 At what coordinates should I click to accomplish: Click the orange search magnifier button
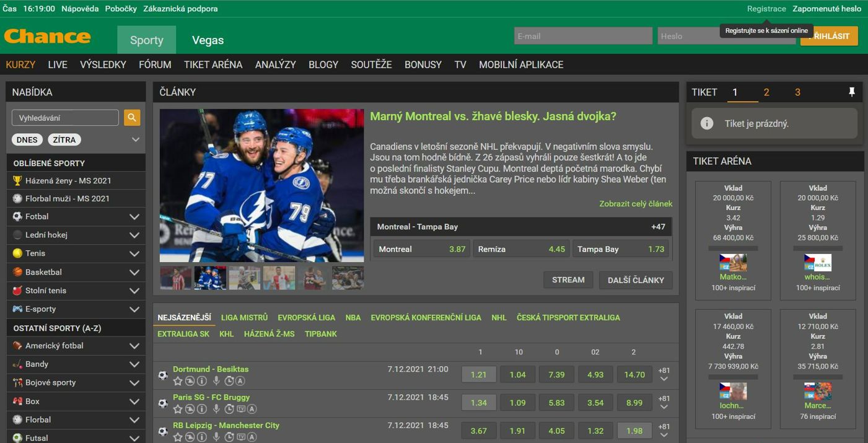[x=132, y=118]
